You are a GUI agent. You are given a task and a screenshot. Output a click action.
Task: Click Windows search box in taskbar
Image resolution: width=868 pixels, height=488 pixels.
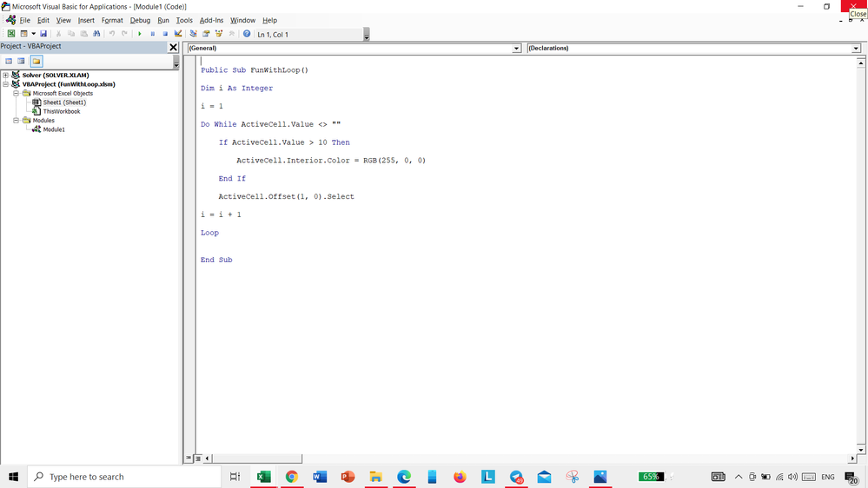click(124, 477)
